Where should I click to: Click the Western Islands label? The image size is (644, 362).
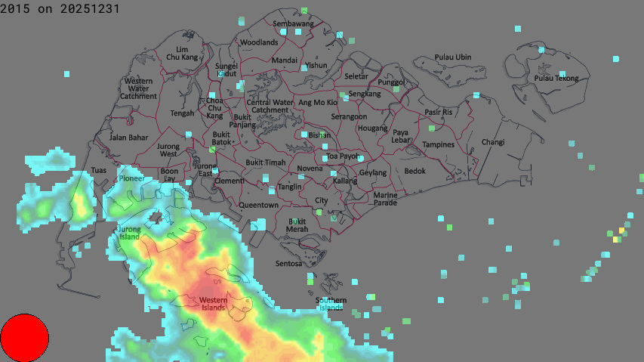pos(213,304)
